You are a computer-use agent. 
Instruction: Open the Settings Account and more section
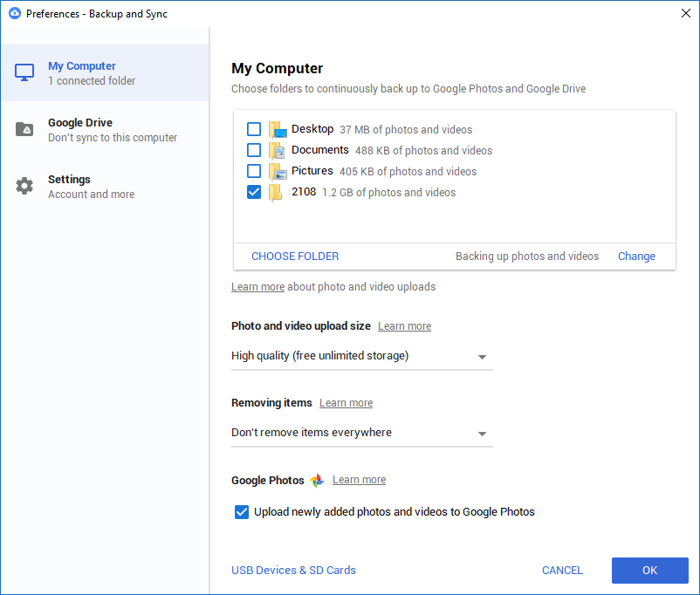[105, 186]
